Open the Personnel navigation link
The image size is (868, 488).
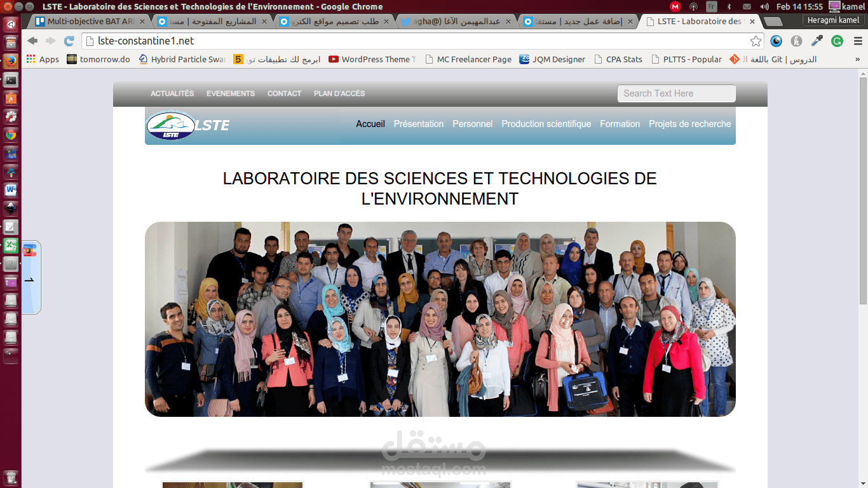pyautogui.click(x=473, y=124)
